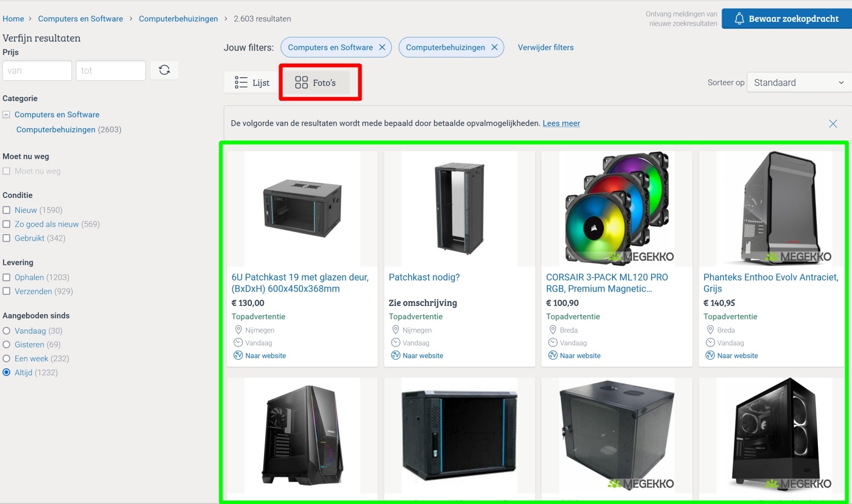Click the Bewaar zoekopdracht button
Image resolution: width=852 pixels, height=504 pixels.
[x=787, y=19]
